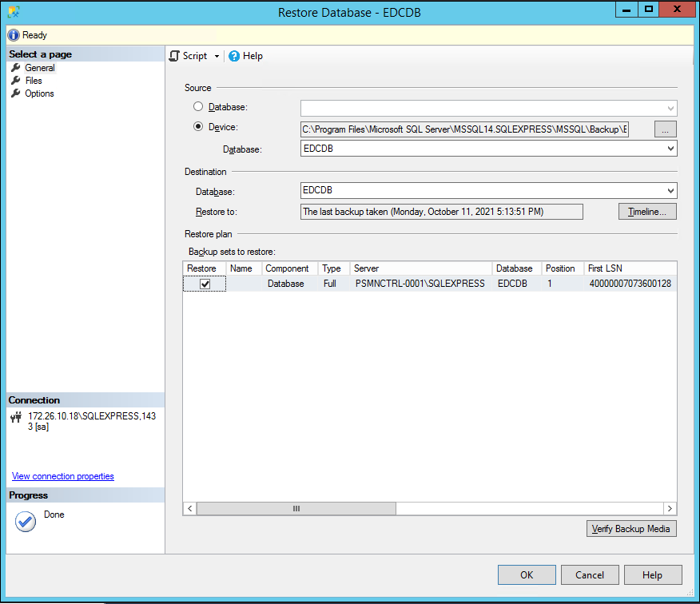The width and height of the screenshot is (700, 604).
Task: Select the Device source radio button
Action: coord(198,127)
